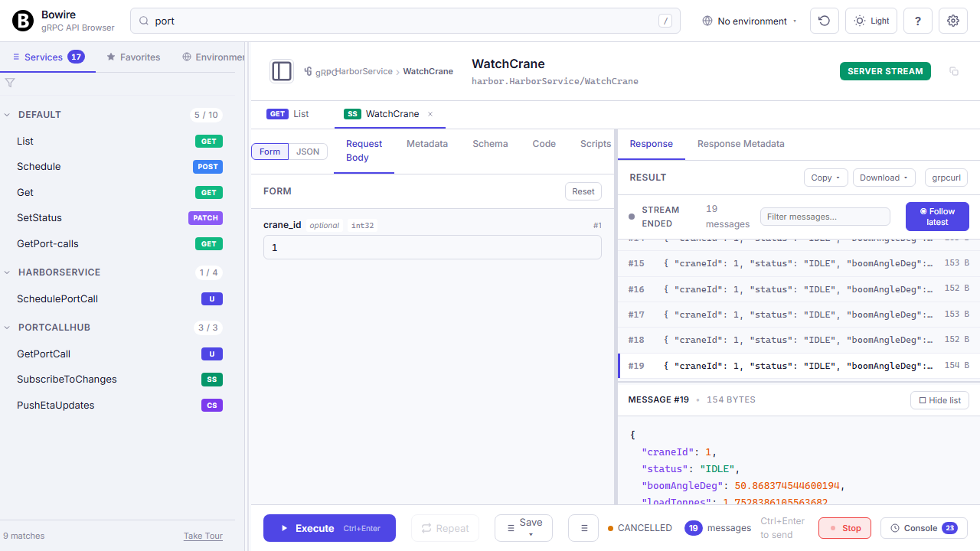
Task: Click the gRPC protocol icon in breadcrumb
Action: coord(308,71)
